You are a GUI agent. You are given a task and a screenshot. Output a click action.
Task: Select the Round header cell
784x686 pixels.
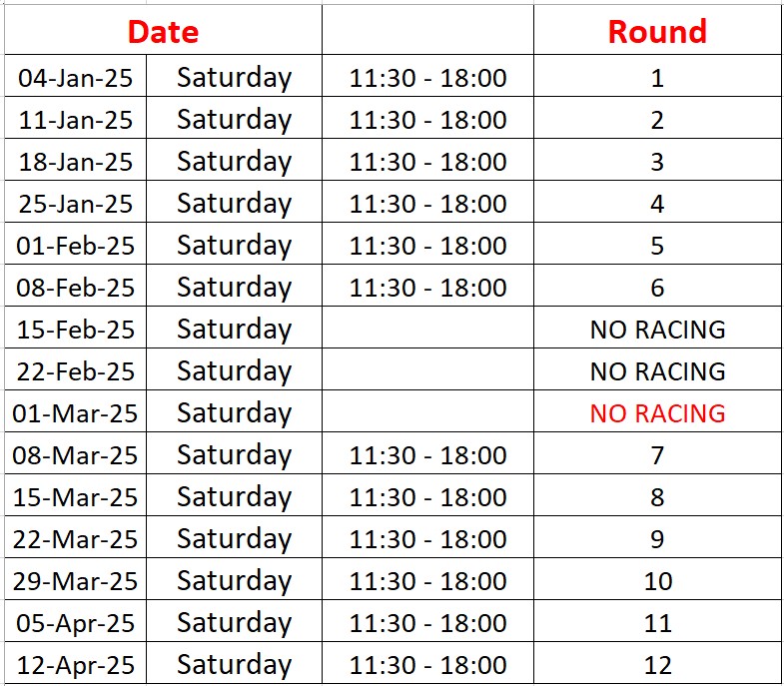[657, 30]
